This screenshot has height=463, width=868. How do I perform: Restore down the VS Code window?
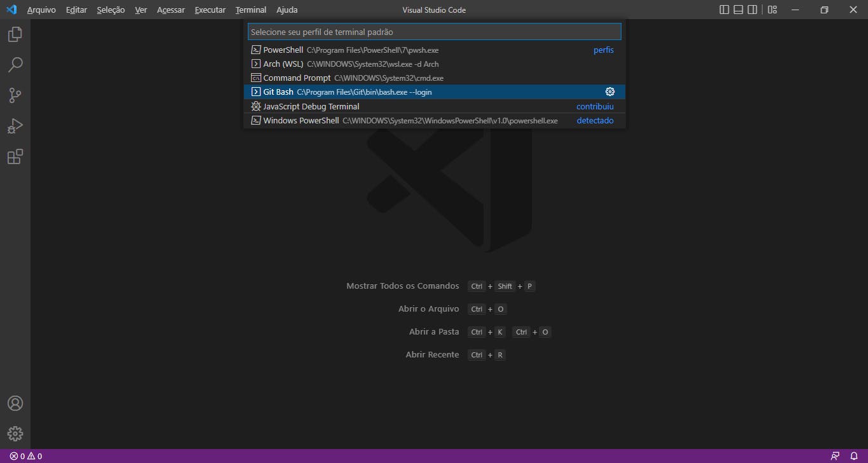(824, 10)
